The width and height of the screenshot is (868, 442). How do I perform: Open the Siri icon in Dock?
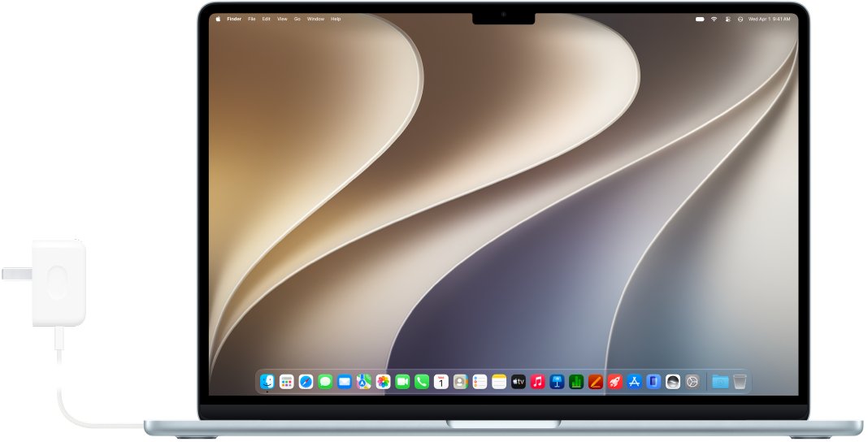tap(673, 382)
